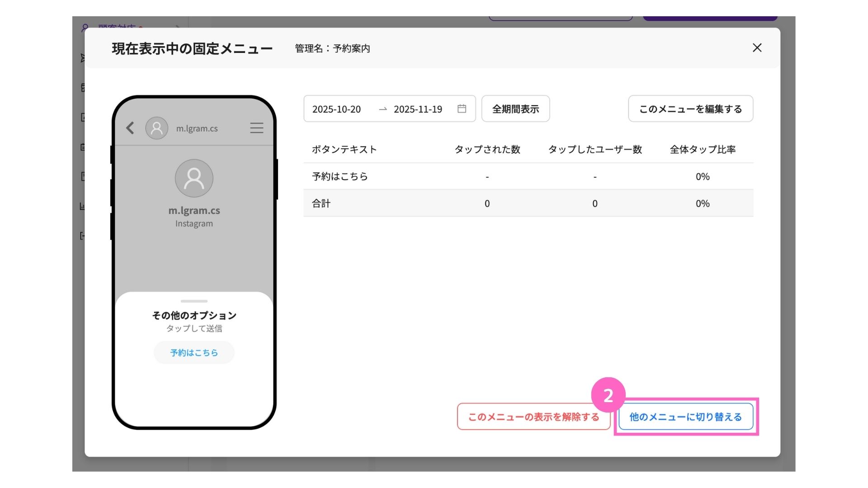The height and width of the screenshot is (488, 868).
Task: Click the pink step 2 badge
Action: coord(608,395)
